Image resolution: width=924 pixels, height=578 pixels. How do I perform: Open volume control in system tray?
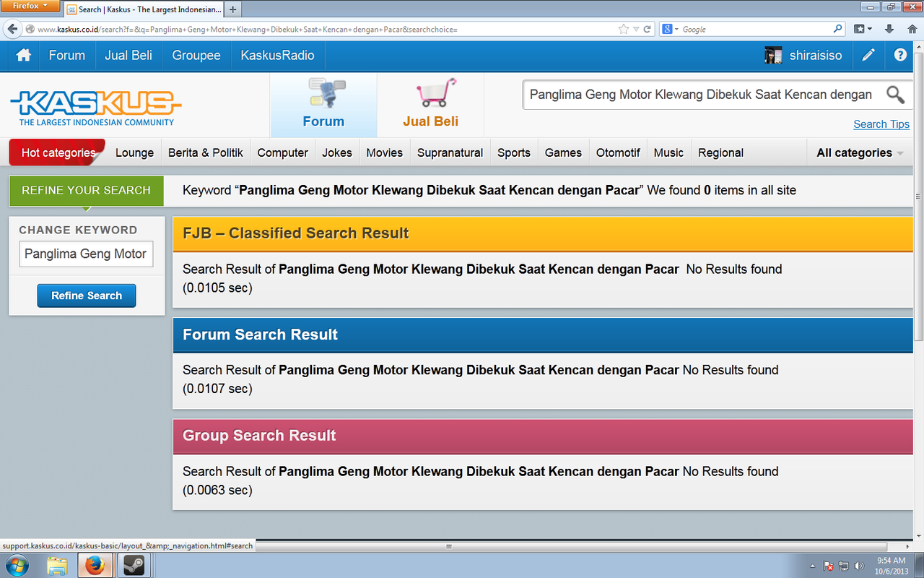point(859,566)
